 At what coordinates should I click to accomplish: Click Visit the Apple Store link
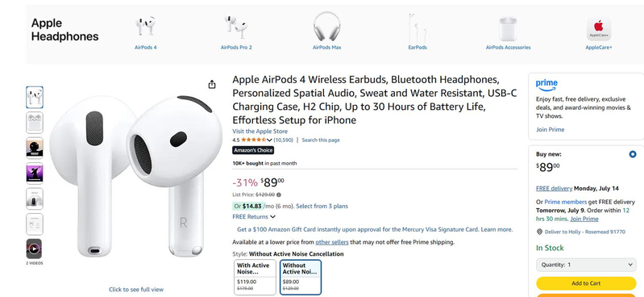[260, 132]
